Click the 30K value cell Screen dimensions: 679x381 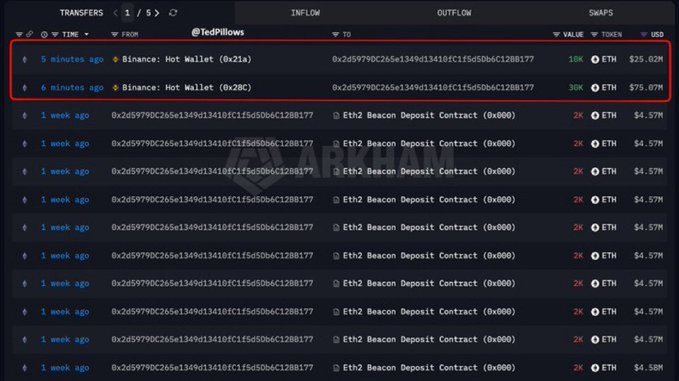click(576, 87)
